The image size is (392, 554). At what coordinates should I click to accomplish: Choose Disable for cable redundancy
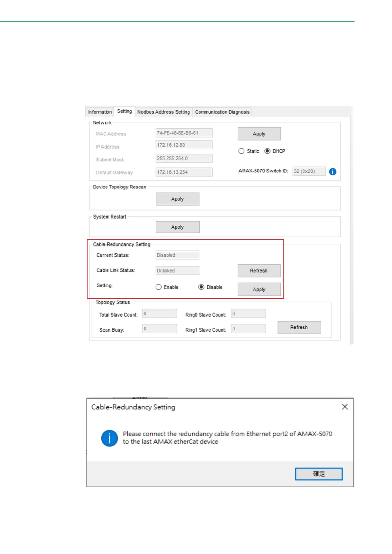(x=201, y=287)
